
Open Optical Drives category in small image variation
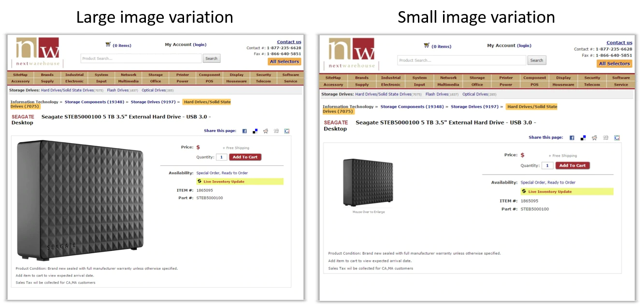[x=475, y=94]
